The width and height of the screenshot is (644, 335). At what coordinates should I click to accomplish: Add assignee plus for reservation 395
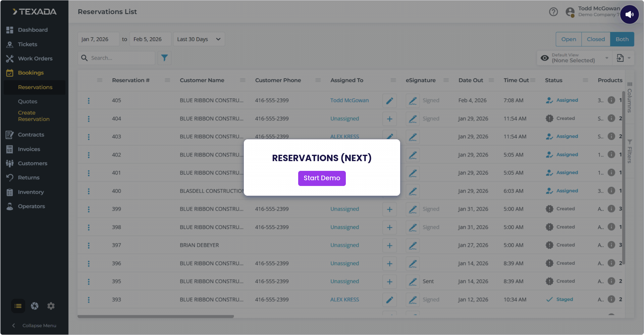tap(389, 282)
